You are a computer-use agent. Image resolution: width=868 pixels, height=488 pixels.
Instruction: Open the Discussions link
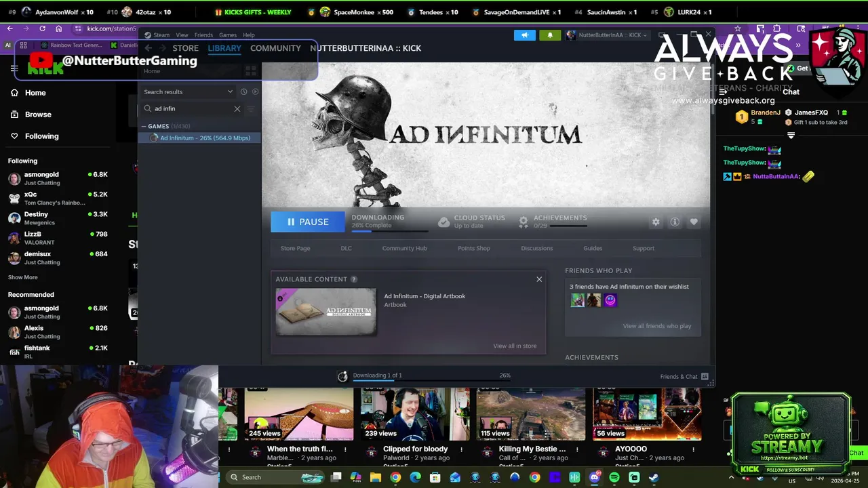[537, 248]
